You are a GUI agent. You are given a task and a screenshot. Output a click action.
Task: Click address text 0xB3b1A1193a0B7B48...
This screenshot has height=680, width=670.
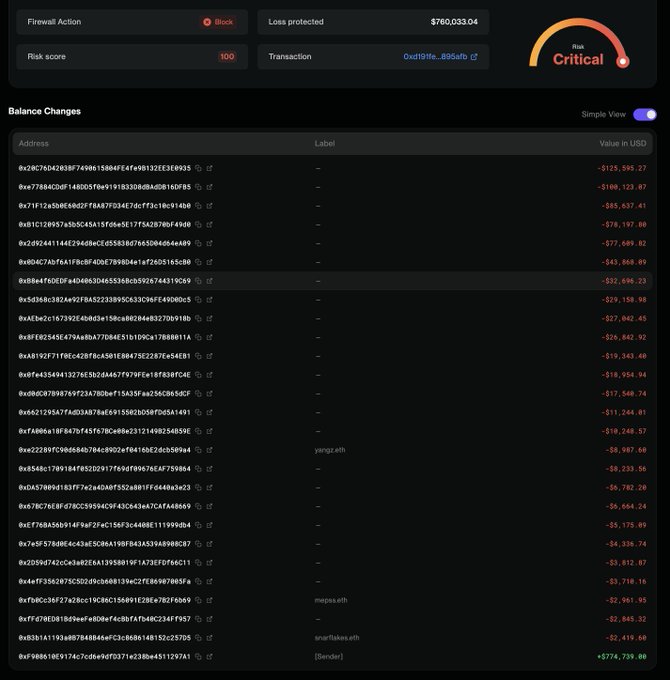click(105, 638)
